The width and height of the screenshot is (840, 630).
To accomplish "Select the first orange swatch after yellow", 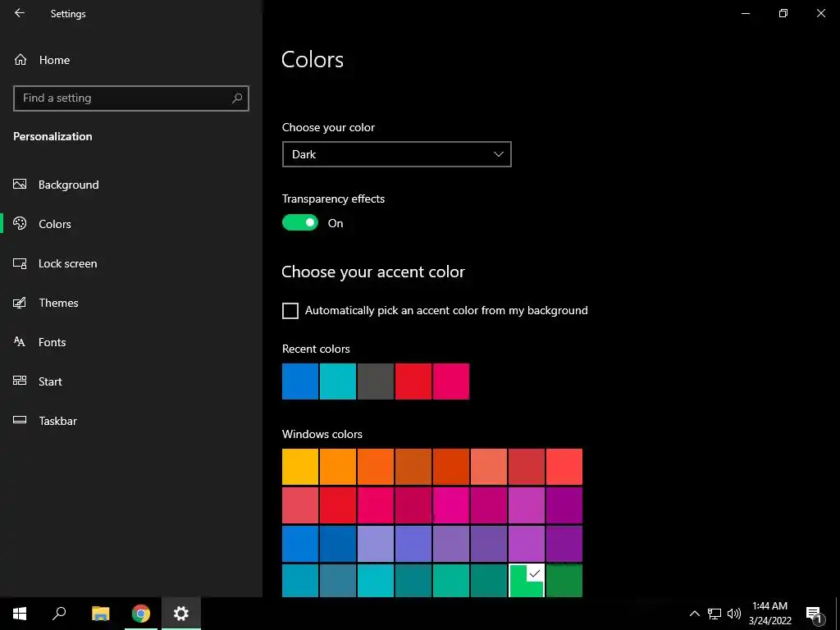I will [x=338, y=467].
